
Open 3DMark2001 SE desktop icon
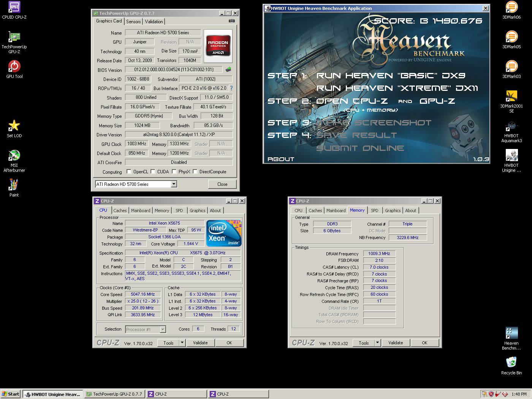pyautogui.click(x=511, y=101)
